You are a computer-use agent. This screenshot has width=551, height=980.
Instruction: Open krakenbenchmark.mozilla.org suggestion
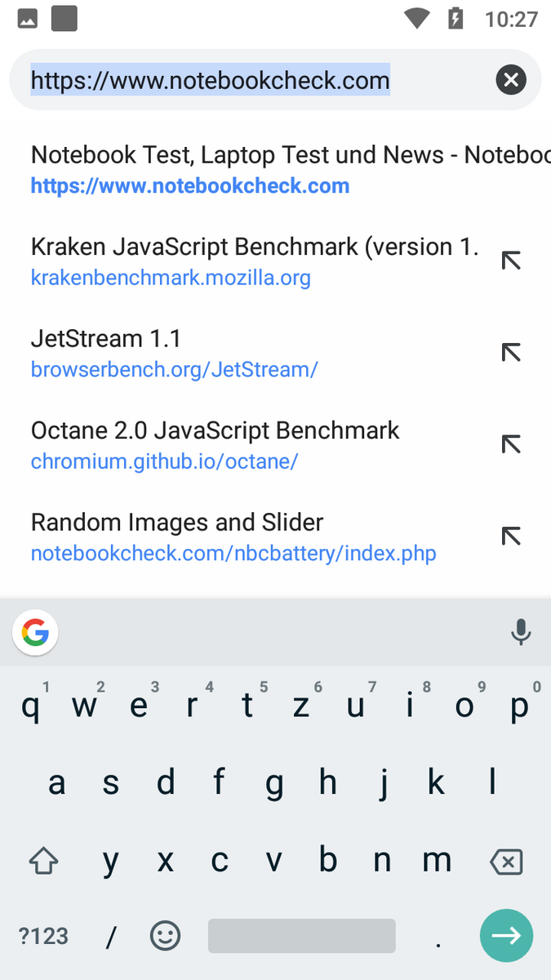tap(245, 261)
